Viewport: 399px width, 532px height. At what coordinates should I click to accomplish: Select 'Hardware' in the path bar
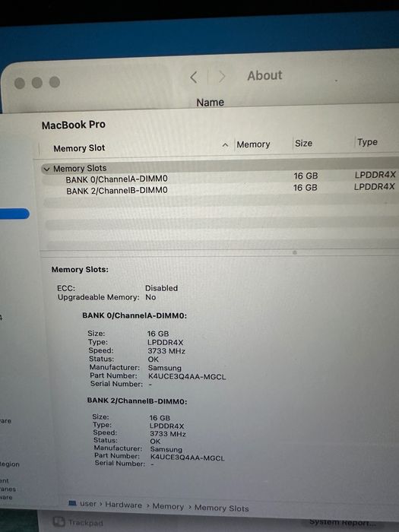(x=123, y=505)
